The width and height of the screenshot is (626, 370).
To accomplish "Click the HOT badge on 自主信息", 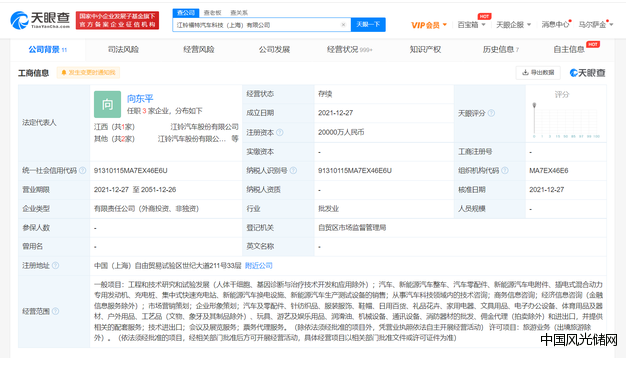I will (x=593, y=44).
